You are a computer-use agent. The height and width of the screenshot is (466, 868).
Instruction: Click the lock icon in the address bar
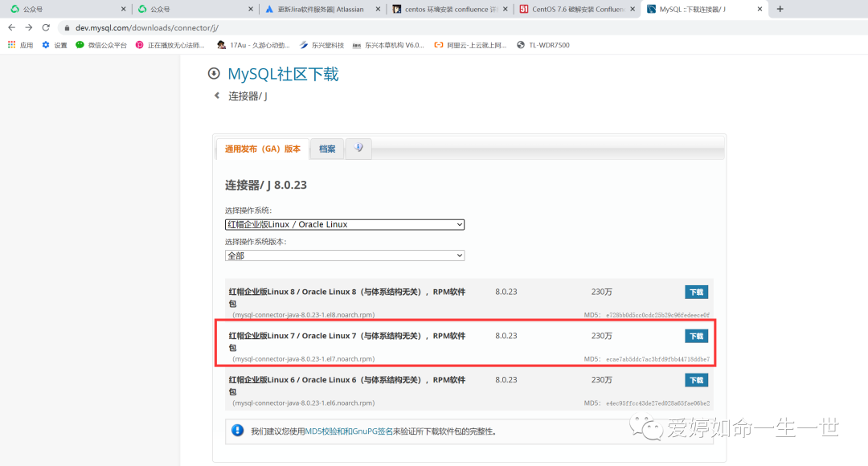click(67, 27)
